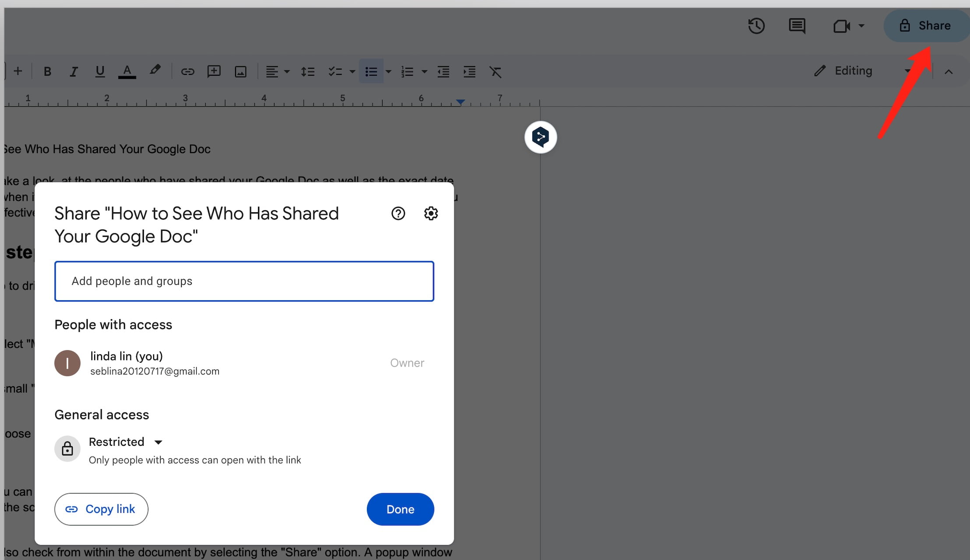Toggle numbered list
The width and height of the screenshot is (970, 560).
point(407,71)
